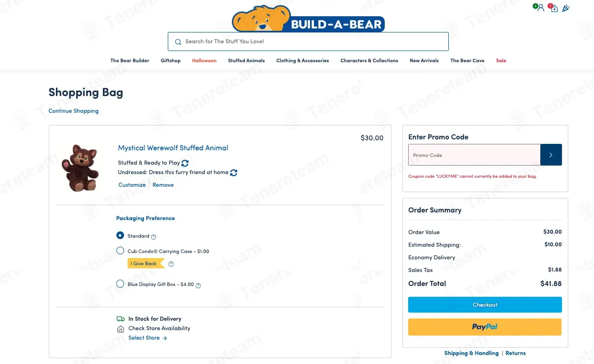
Task: Open help icon next to Standard packaging
Action: 153,236
